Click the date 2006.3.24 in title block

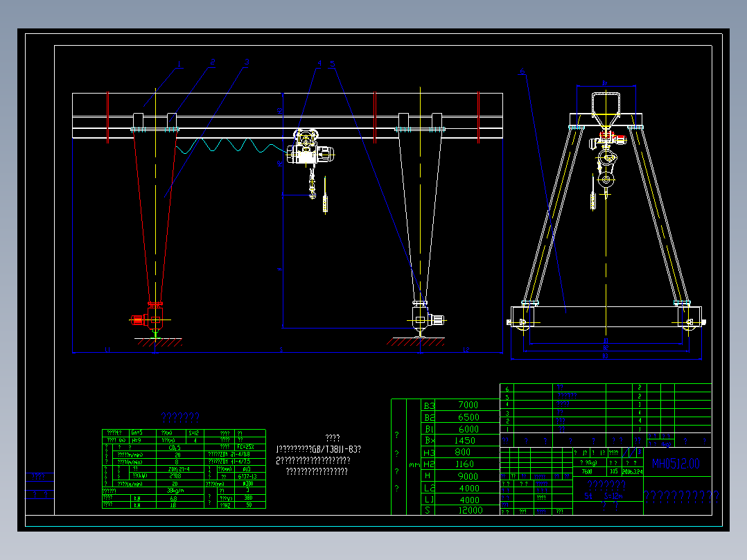(x=632, y=471)
